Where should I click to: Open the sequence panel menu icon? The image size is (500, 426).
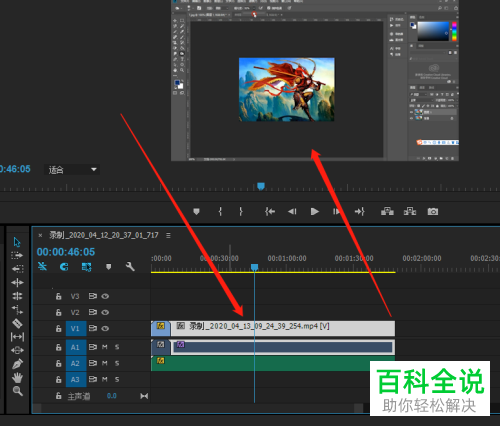tap(168, 235)
